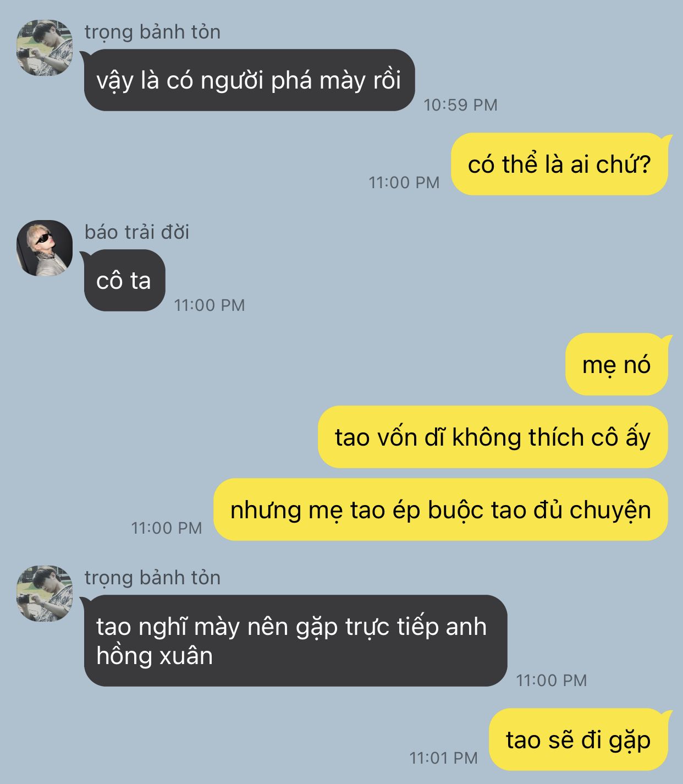
Task: Open trọng bảnh tỏn's avatar beside hồng xuân message
Action: pyautogui.click(x=45, y=594)
